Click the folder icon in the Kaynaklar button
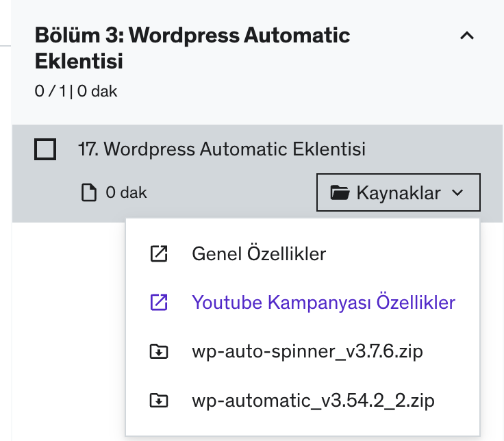 pyautogui.click(x=340, y=192)
